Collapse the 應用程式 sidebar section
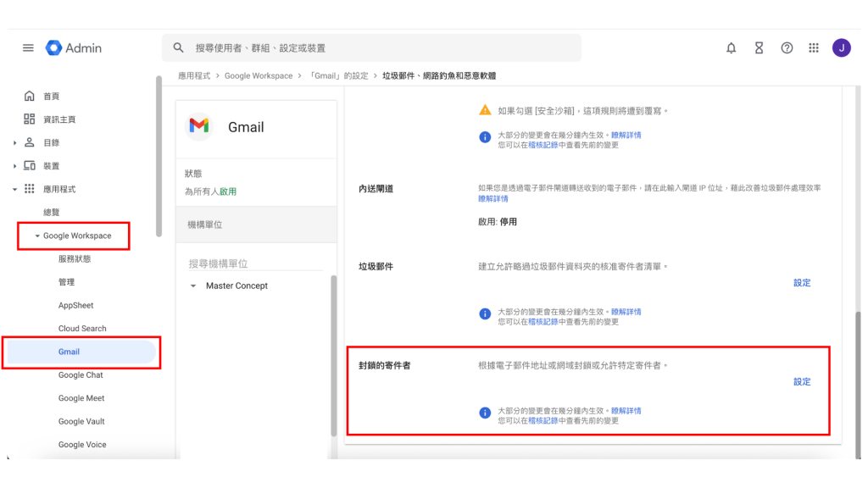This screenshot has width=868, height=488. click(x=15, y=189)
